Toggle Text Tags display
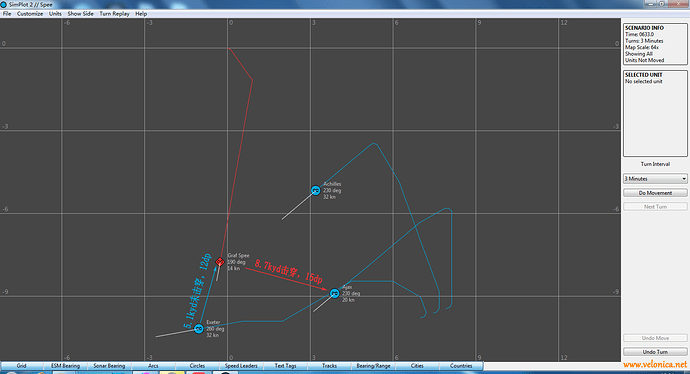This screenshot has height=374, width=690. [x=285, y=366]
